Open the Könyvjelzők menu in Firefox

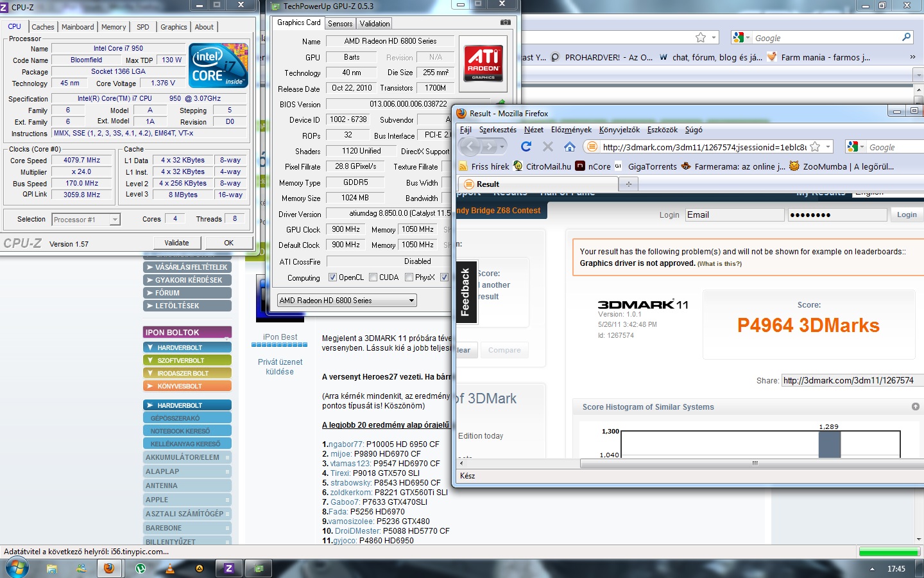(x=619, y=130)
